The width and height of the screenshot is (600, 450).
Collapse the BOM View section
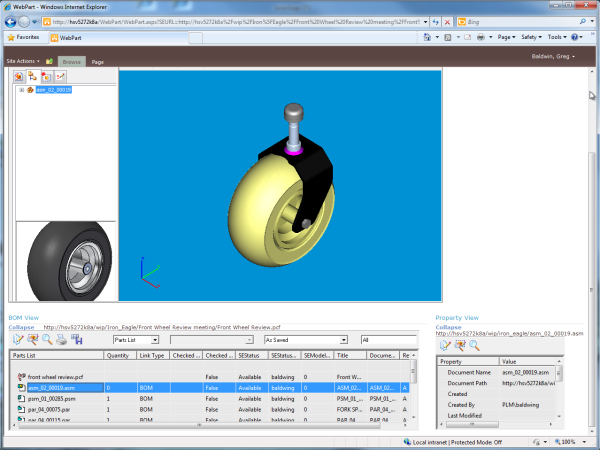pyautogui.click(x=22, y=327)
